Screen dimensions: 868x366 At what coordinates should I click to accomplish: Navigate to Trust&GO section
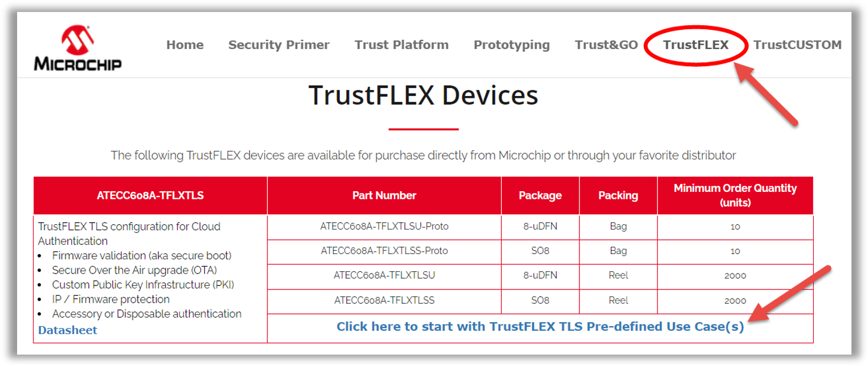(x=606, y=45)
